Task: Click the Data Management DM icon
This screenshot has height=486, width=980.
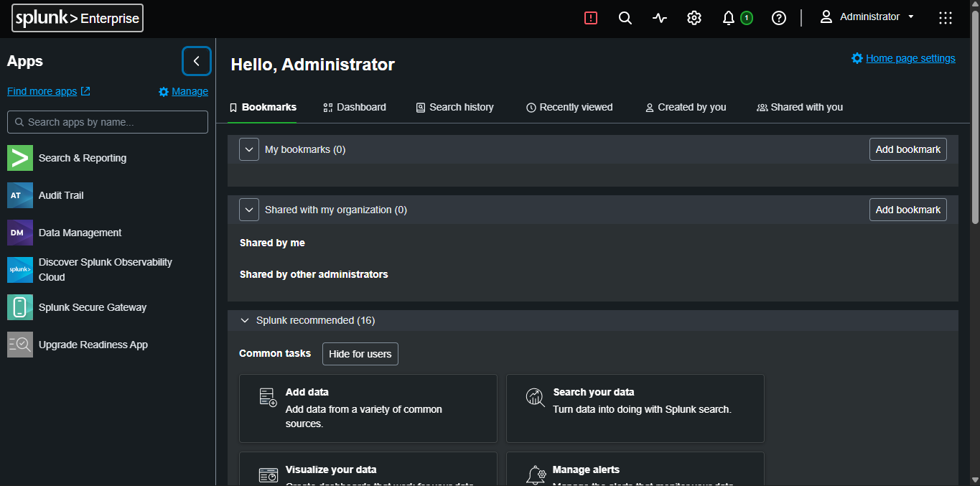Action: click(x=20, y=233)
